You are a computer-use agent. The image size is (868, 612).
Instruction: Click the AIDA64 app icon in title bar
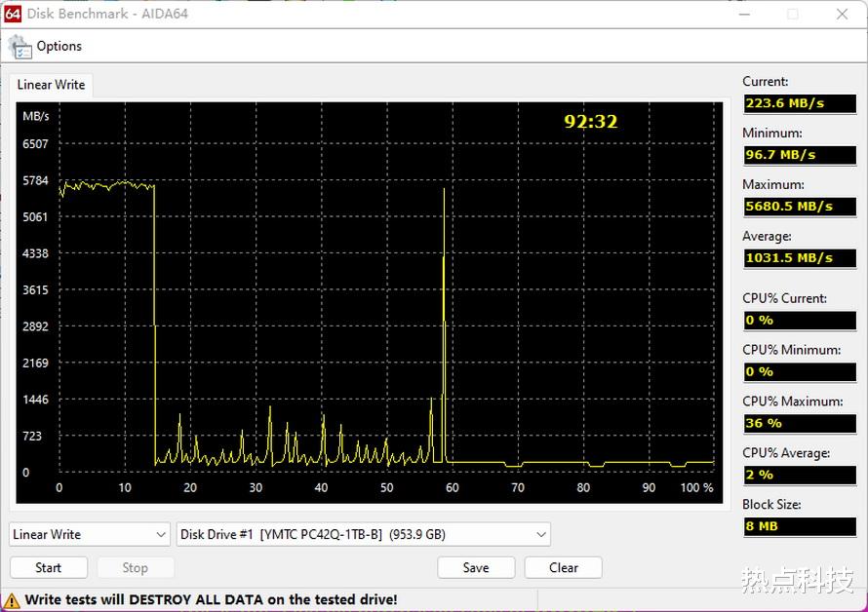tap(12, 14)
